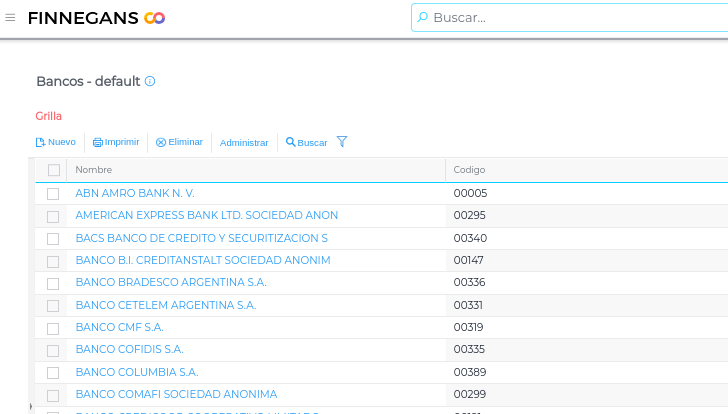The width and height of the screenshot is (728, 414).
Task: Open BACS BANCO DE CREDITO Y SECURITIZACION S
Action: coord(202,238)
